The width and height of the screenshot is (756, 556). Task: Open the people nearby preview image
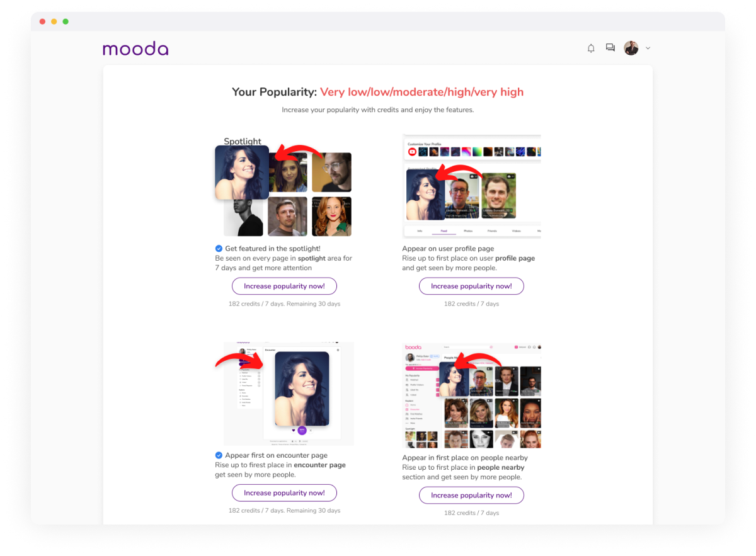471,395
